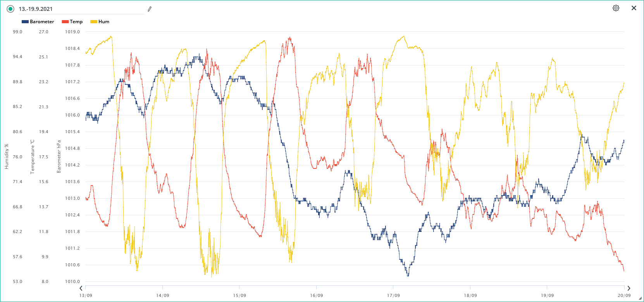Screen dimensions: 644x302
Task: Close the chart panel with the X
Action: 634,8
